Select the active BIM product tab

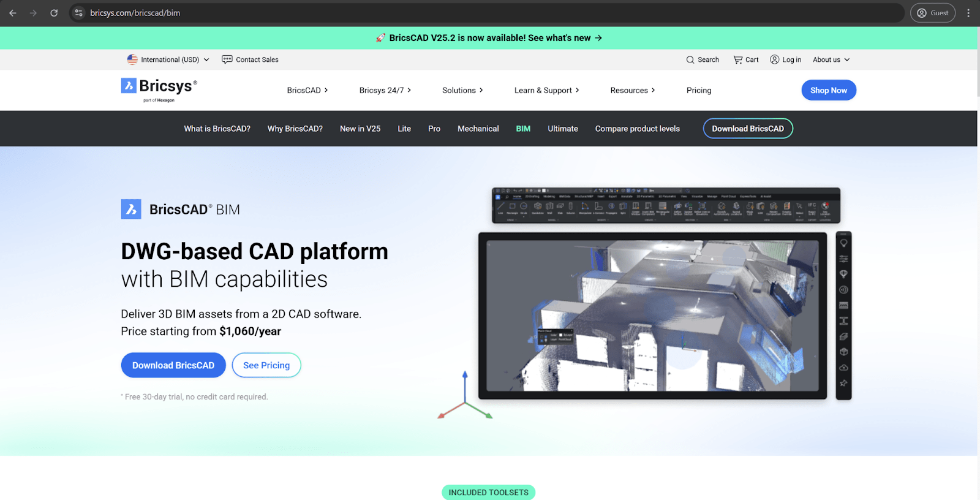tap(523, 129)
